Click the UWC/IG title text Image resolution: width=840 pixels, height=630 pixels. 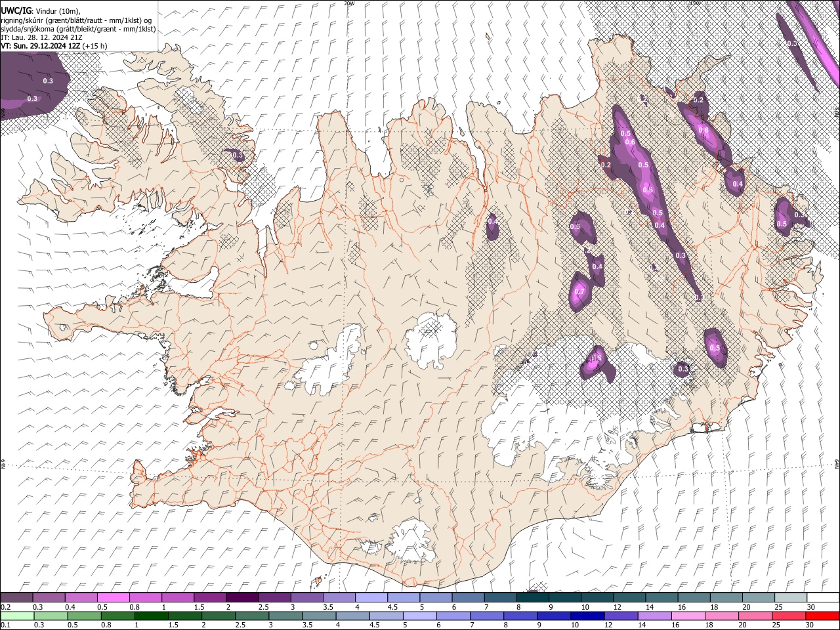click(x=16, y=11)
